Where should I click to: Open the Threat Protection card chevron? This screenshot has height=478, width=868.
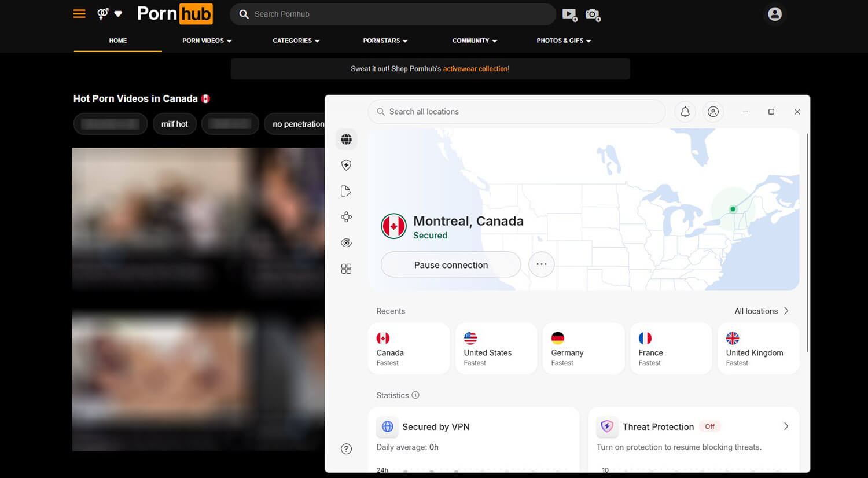786,426
